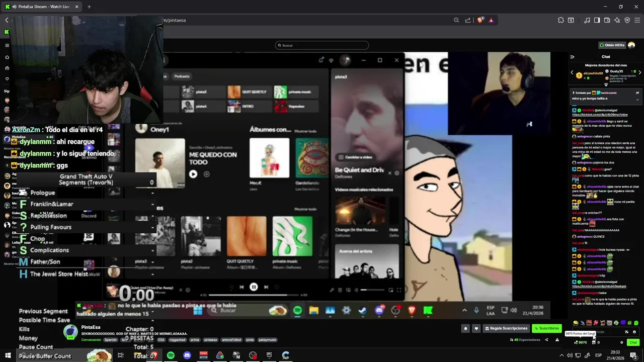
Task: Select the PintaEsa Stream browser tab
Action: [42, 7]
